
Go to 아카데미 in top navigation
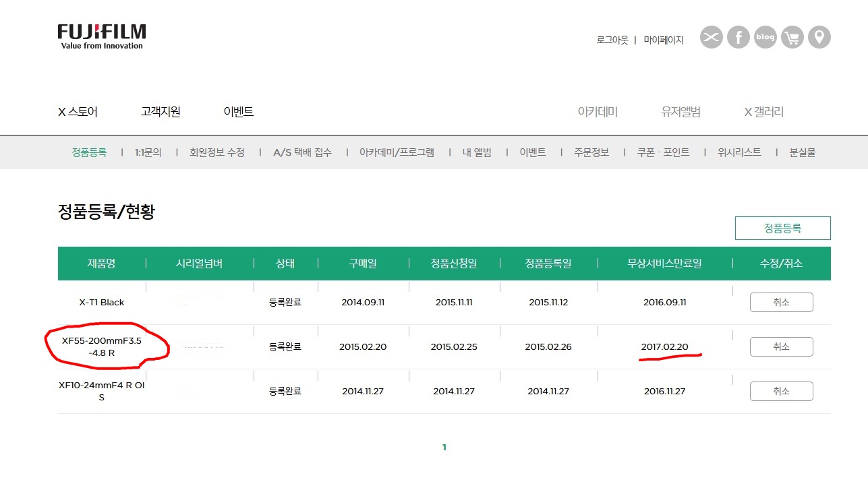tap(598, 112)
